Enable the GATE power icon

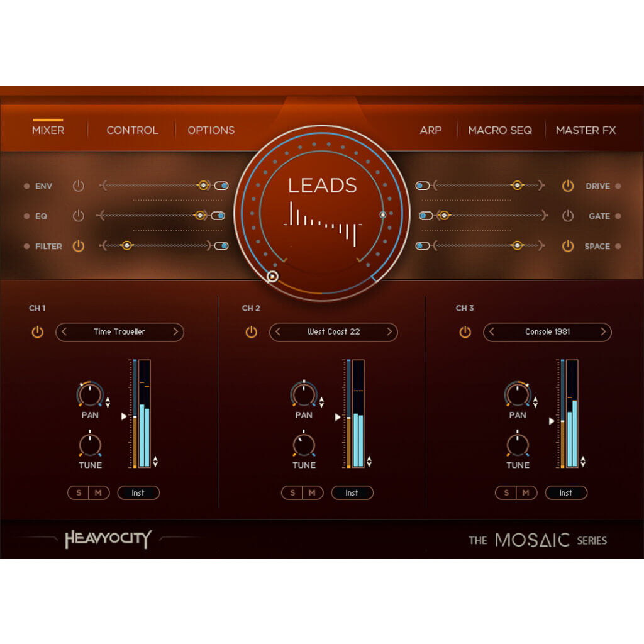tap(567, 216)
